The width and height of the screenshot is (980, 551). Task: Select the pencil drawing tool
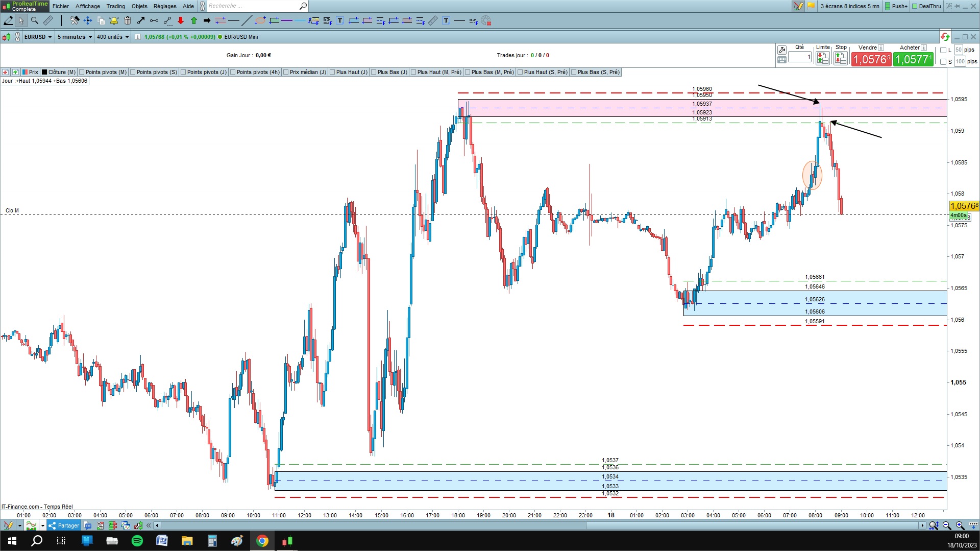(8, 21)
